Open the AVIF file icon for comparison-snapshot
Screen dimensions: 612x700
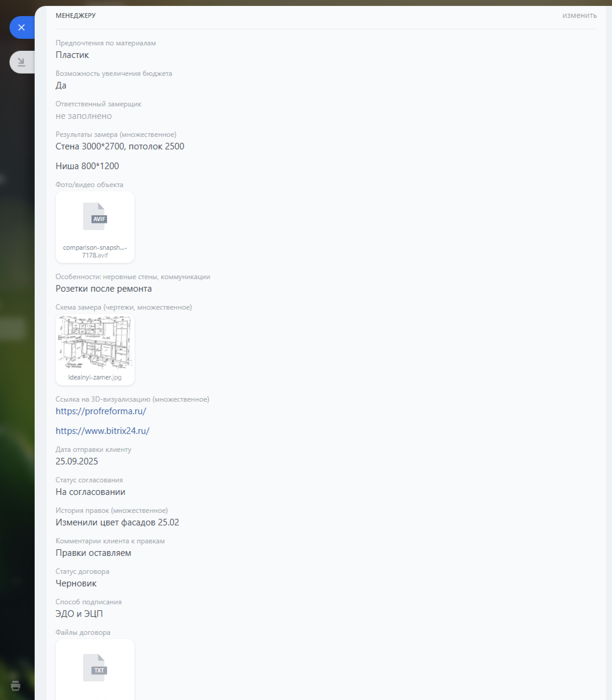pyautogui.click(x=95, y=216)
